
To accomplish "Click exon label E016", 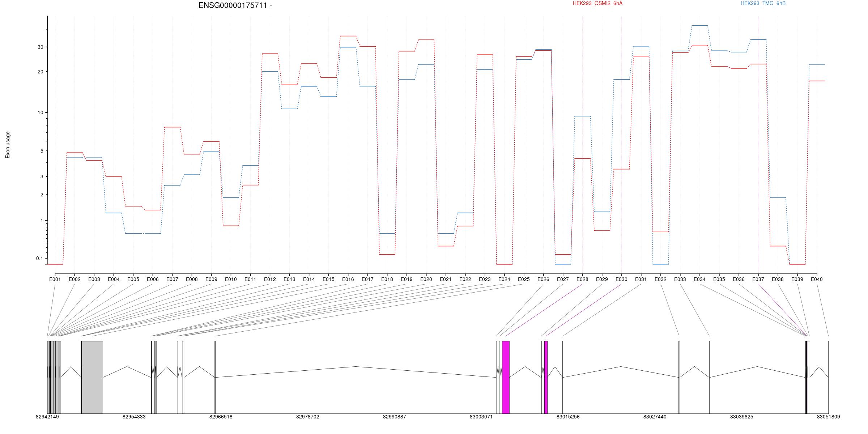I will [348, 279].
